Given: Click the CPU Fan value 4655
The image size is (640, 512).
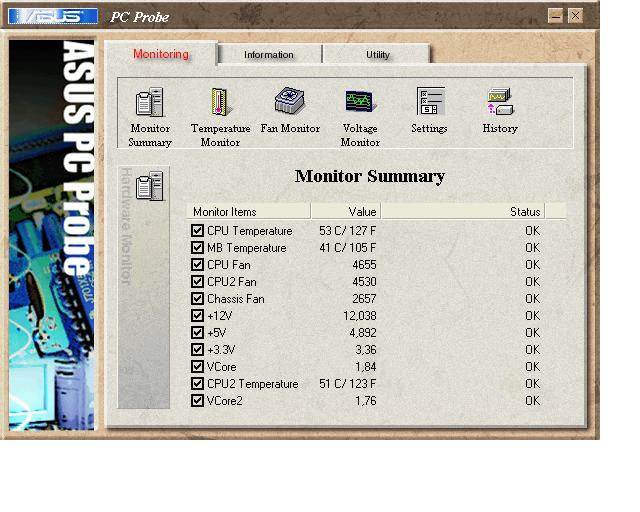Looking at the screenshot, I should [364, 265].
